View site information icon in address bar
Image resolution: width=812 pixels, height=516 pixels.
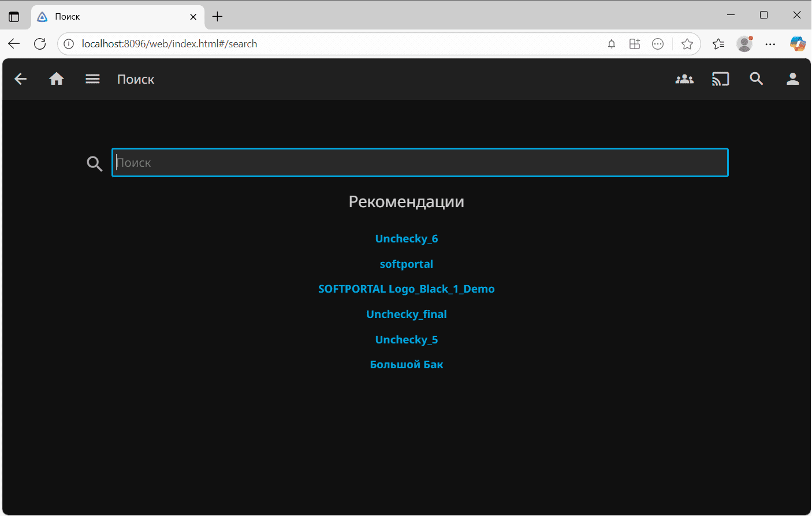click(x=69, y=44)
